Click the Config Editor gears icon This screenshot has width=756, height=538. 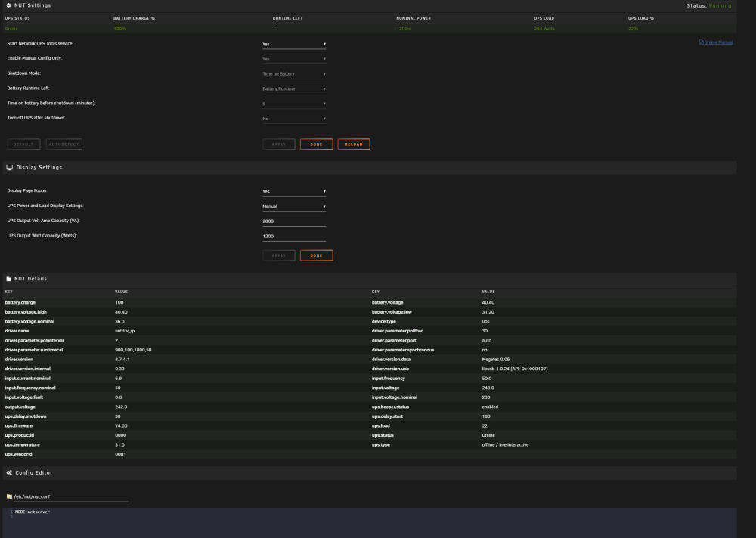9,472
